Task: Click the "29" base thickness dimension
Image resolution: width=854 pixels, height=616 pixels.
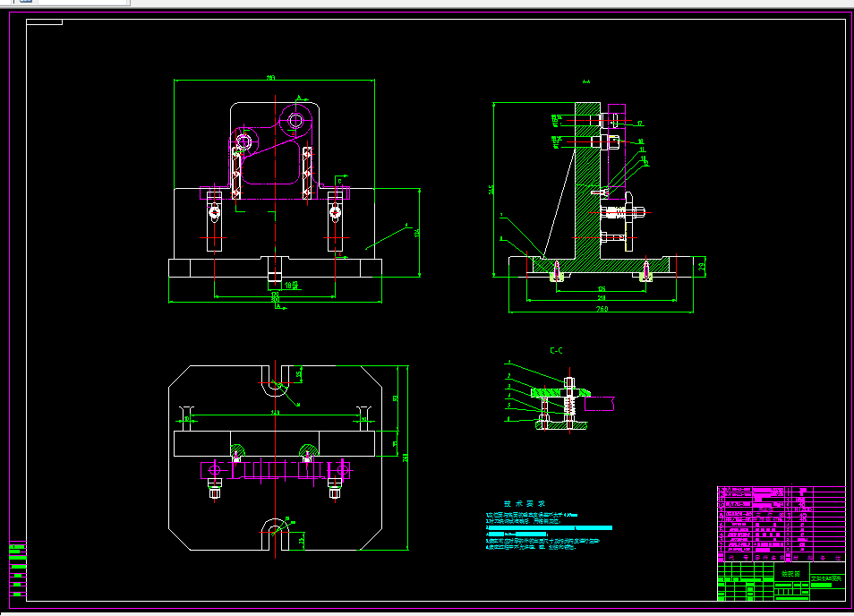Action: [702, 267]
